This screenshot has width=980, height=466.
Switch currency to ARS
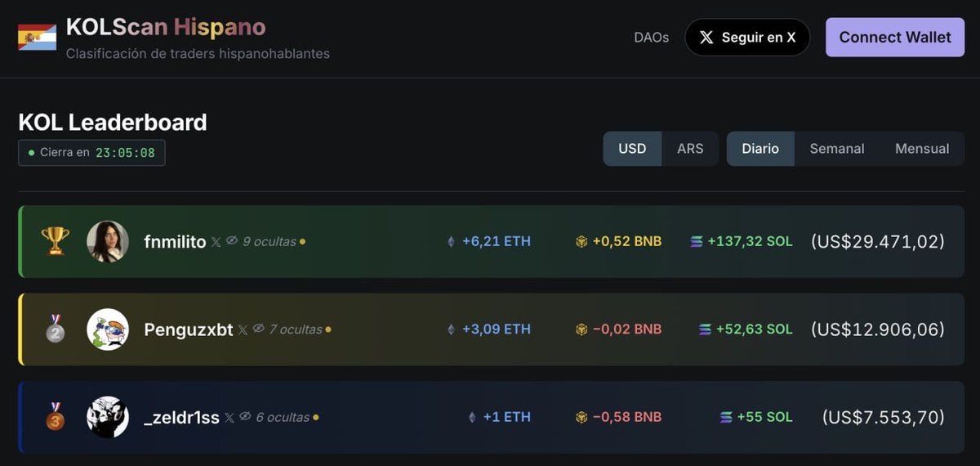(x=690, y=149)
